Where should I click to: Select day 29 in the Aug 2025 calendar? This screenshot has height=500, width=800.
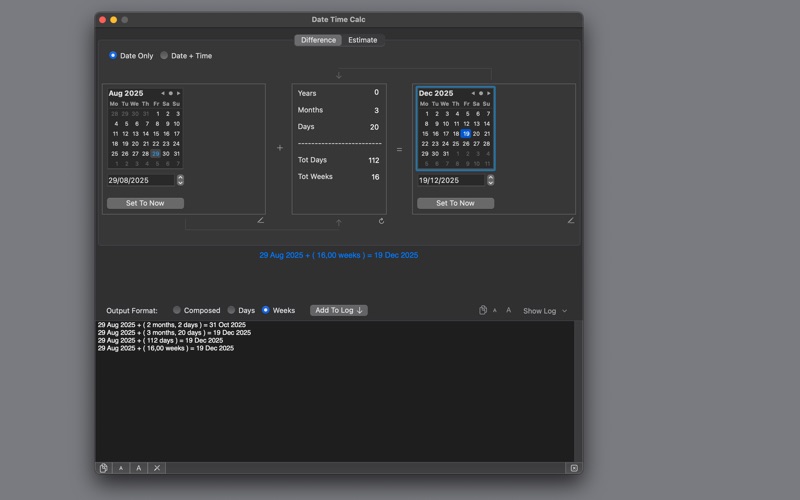coord(156,154)
